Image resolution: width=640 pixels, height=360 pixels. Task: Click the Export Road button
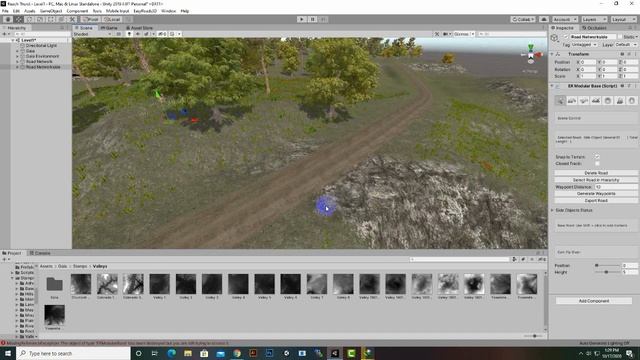coord(596,200)
